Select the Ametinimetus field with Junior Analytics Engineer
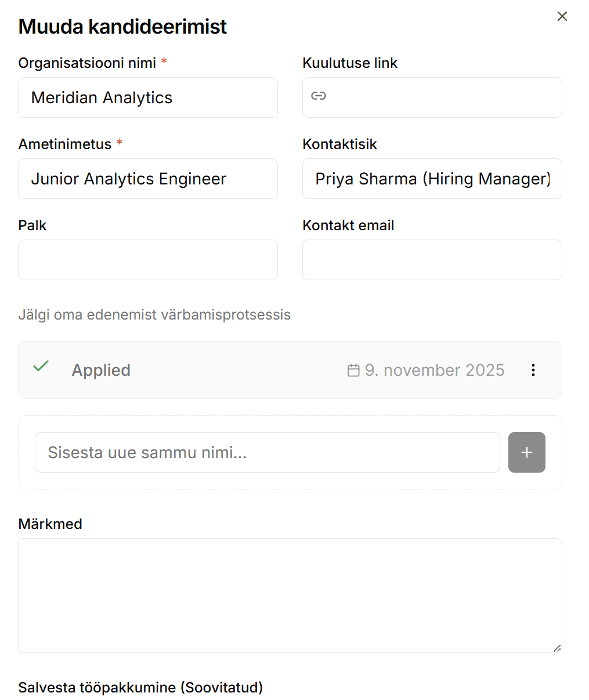This screenshot has height=700, width=589. [x=147, y=179]
